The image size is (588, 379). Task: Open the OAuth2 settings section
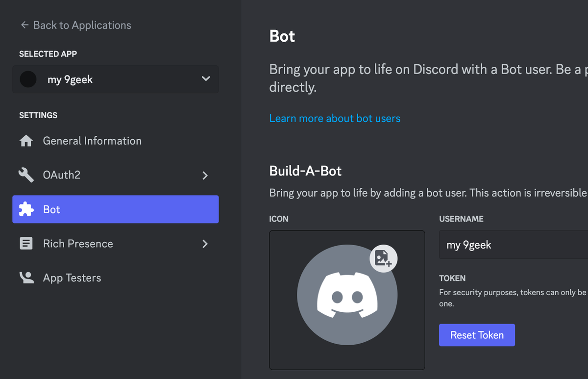click(x=116, y=175)
